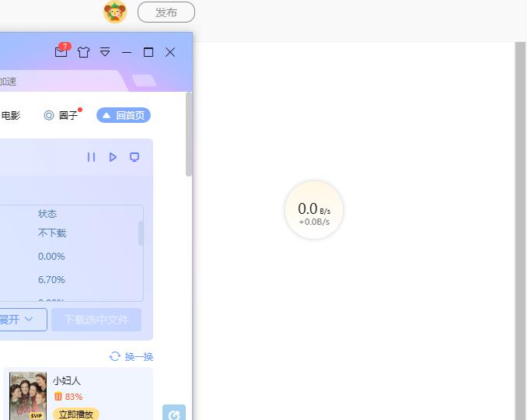Open the skin (shirt) theme icon
Screen dimensions: 527x420
click(x=83, y=52)
